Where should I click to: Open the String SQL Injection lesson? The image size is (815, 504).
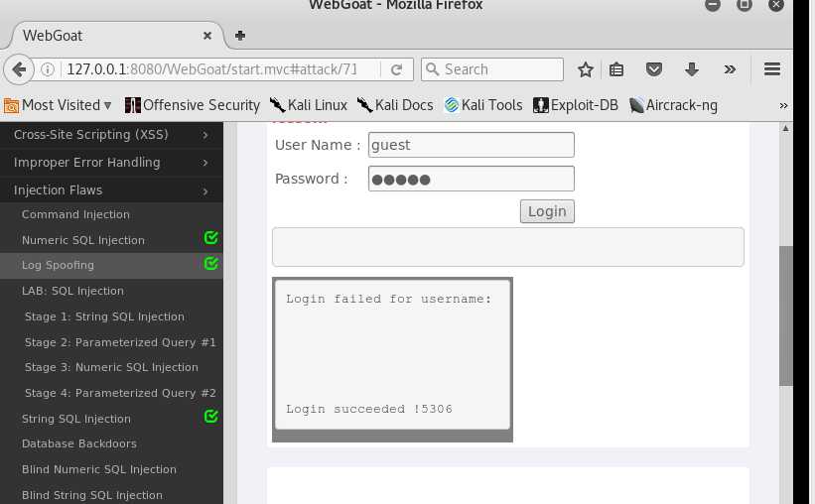[x=75, y=419]
